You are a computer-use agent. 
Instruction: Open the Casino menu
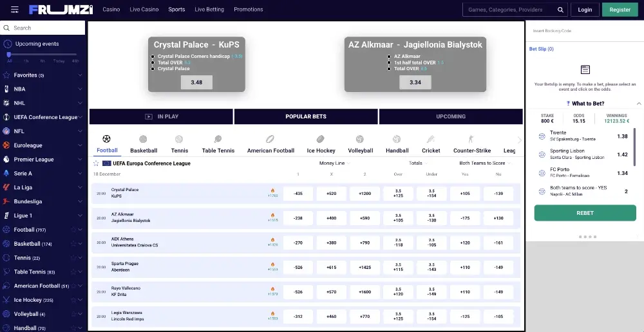click(x=111, y=10)
